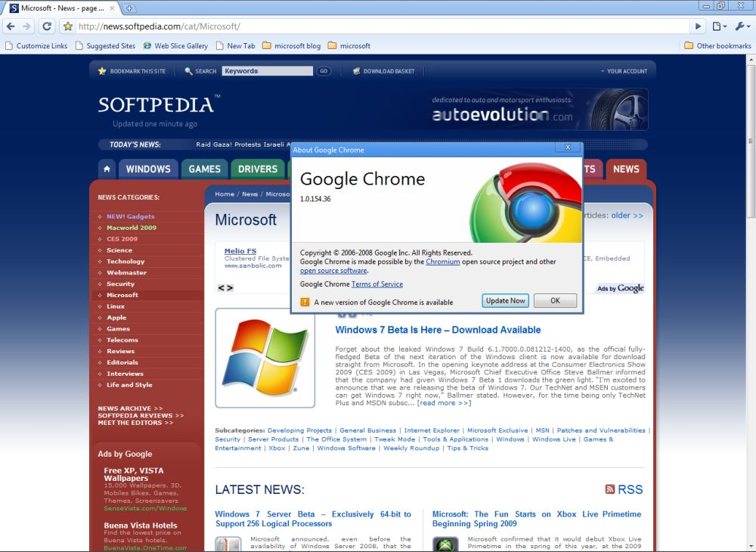
Task: Select Security in the News Categories list
Action: tap(120, 284)
